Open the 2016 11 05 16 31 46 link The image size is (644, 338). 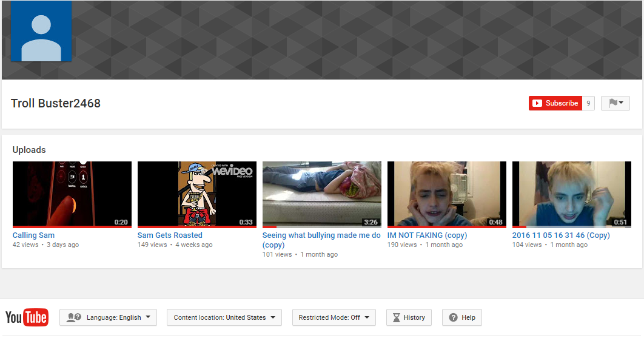pyautogui.click(x=561, y=235)
